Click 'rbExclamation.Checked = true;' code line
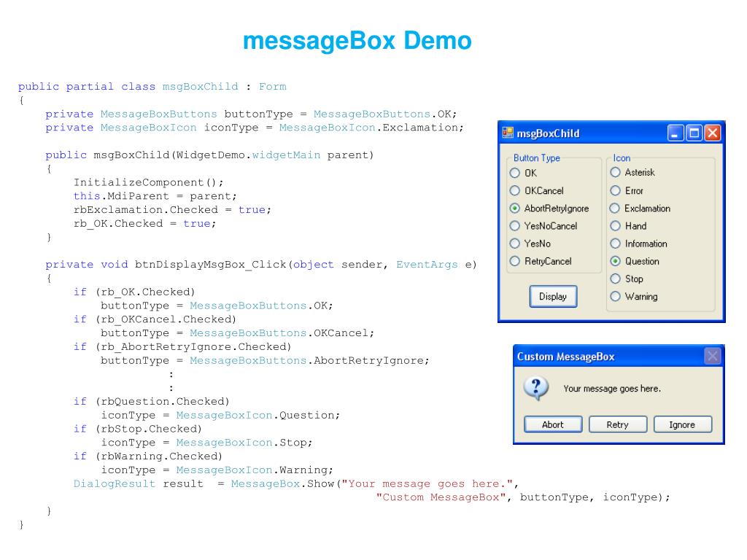The height and width of the screenshot is (560, 747). tap(172, 210)
